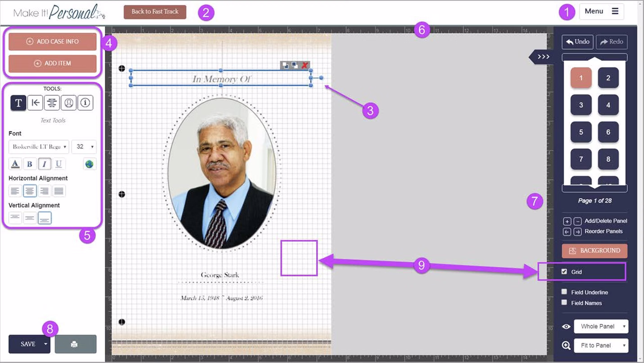Click the ADD ITEM button
This screenshot has width=644, height=363.
[x=53, y=63]
